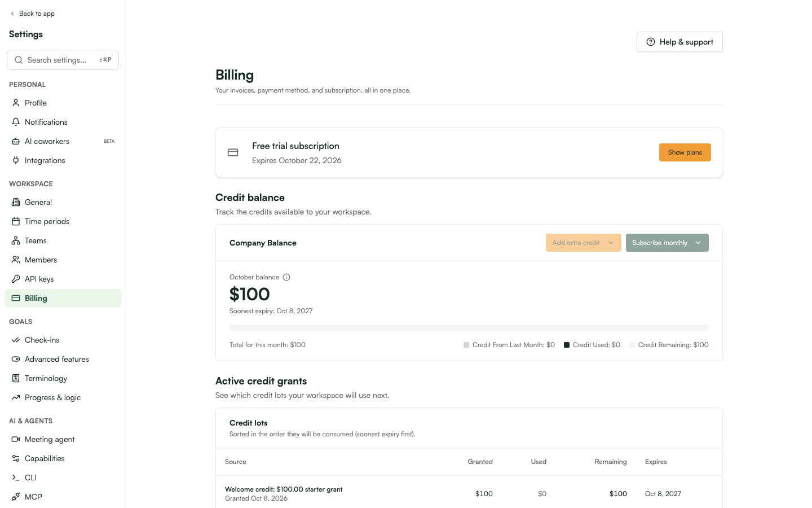Click the API keys key icon
Screen dimensions: 812x508
16,279
